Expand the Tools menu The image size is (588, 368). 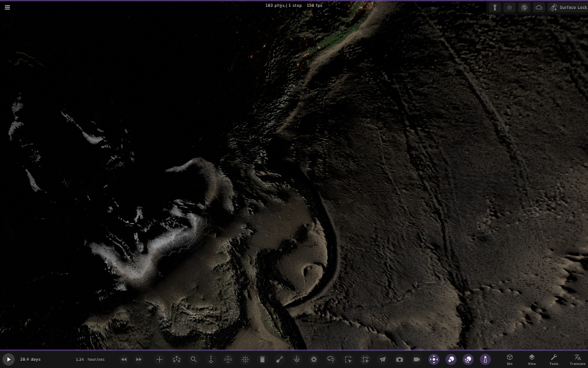pos(554,359)
